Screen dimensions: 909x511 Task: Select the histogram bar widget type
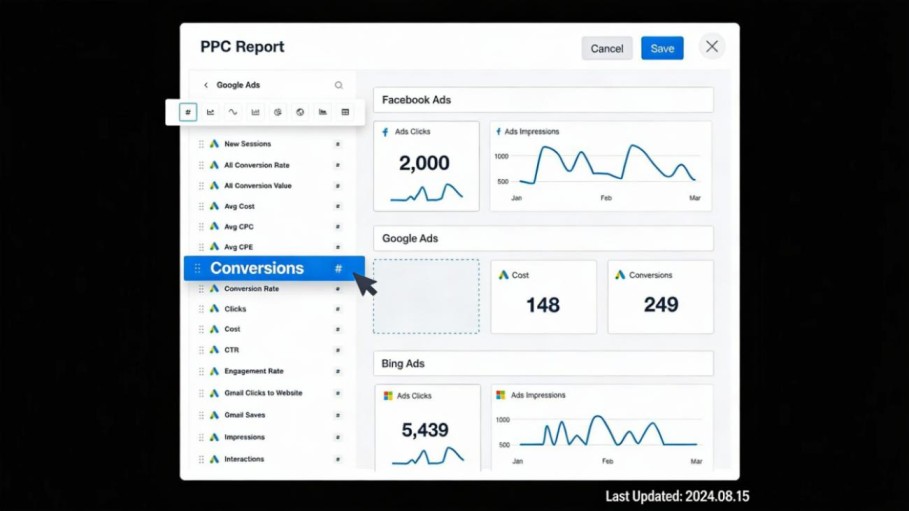click(x=323, y=112)
